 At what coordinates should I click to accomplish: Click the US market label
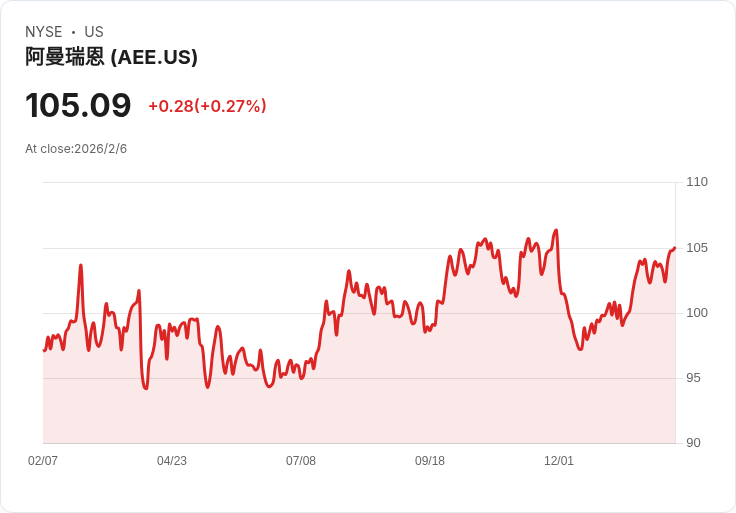point(94,32)
